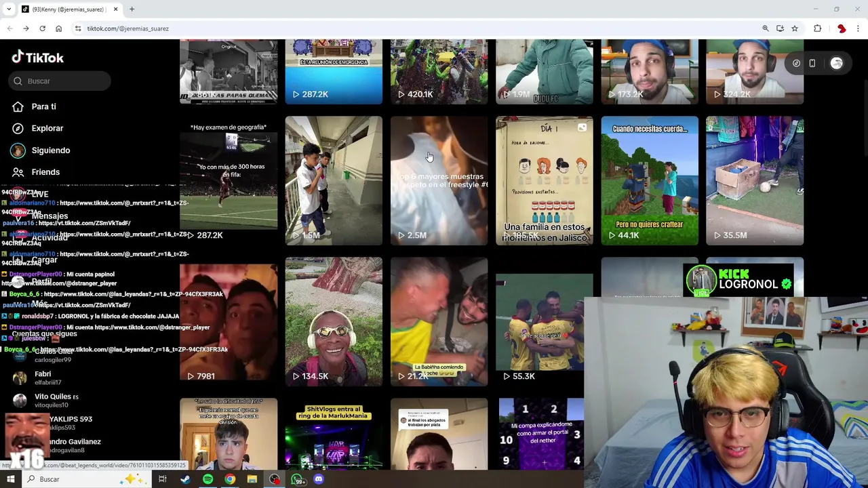This screenshot has width=868, height=488.
Task: Click the browser back arrow
Action: click(x=9, y=28)
